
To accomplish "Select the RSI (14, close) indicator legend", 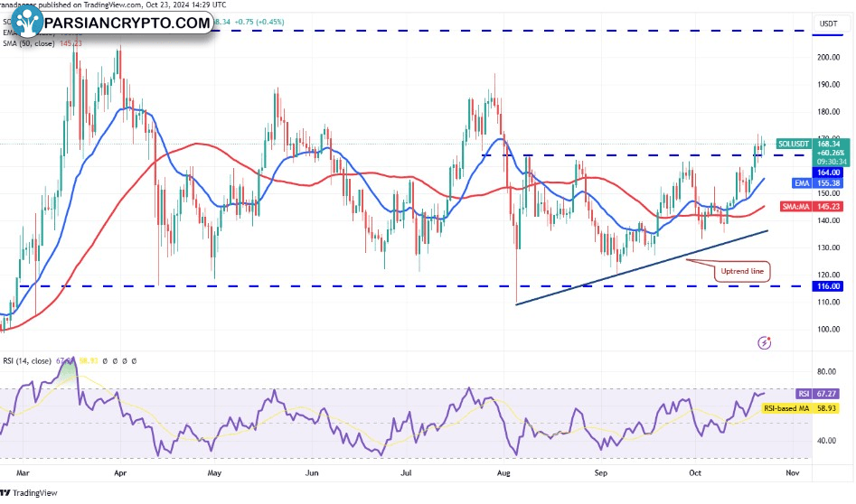I will point(27,361).
